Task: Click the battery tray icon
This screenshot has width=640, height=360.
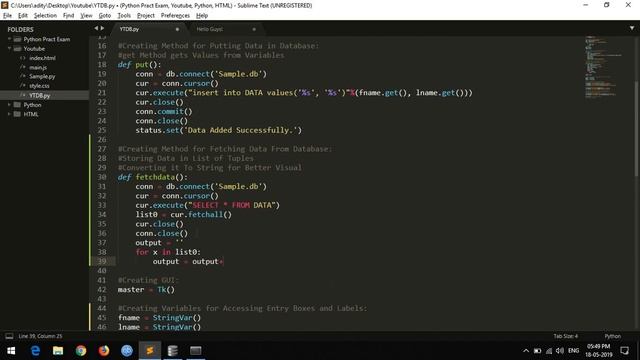Action: pos(538,351)
